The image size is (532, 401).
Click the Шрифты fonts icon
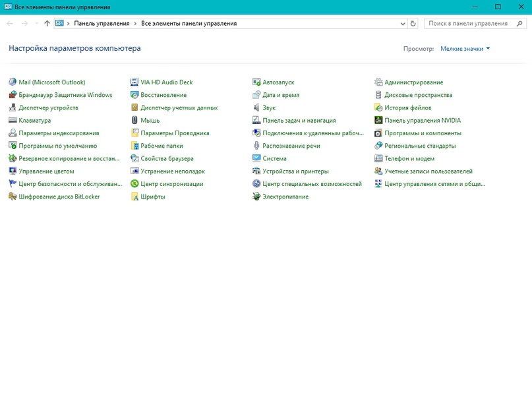pyautogui.click(x=134, y=197)
